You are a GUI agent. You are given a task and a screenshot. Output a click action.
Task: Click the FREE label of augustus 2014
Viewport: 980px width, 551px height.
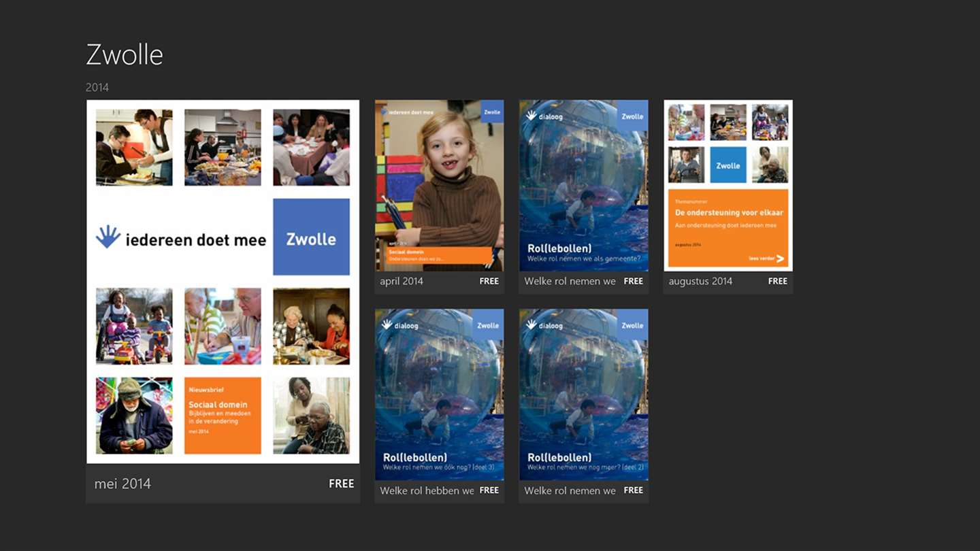[778, 281]
